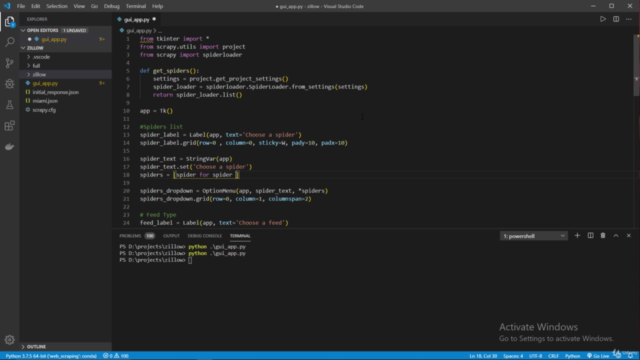Create a new terminal with plus
The height and width of the screenshot is (360, 640).
coord(577,236)
